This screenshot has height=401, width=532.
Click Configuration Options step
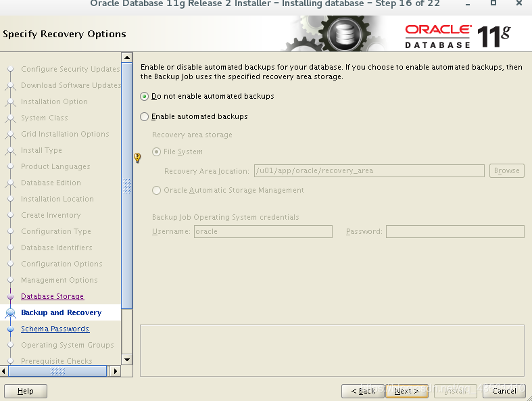[x=62, y=264]
